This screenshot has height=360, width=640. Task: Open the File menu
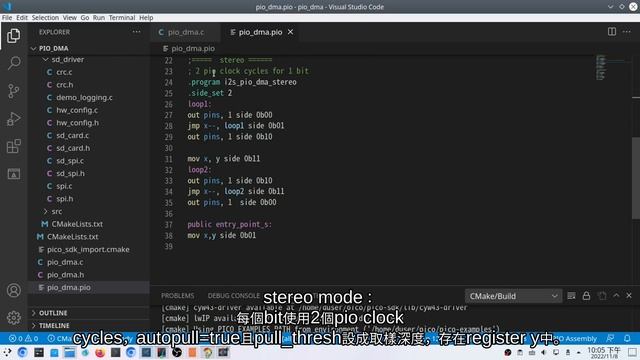[7, 18]
